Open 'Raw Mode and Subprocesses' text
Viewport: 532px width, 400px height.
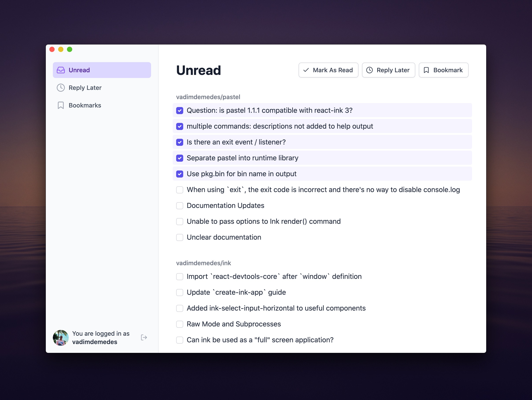tap(234, 324)
